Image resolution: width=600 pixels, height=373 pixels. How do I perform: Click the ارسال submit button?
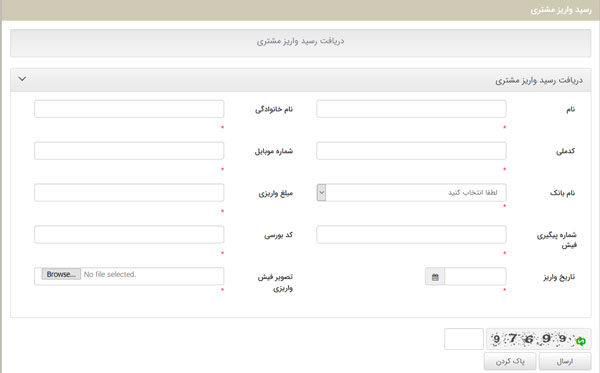tap(565, 361)
